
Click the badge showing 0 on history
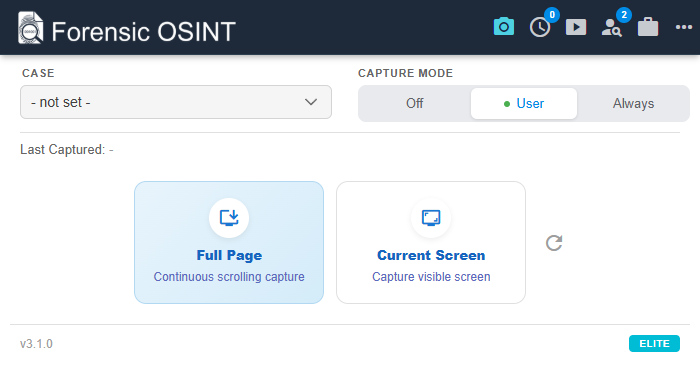click(x=552, y=15)
